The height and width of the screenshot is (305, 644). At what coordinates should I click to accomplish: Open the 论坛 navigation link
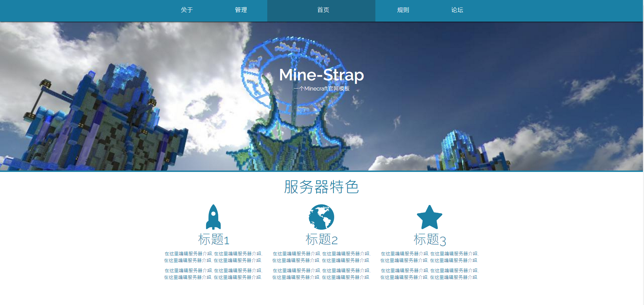click(x=457, y=10)
